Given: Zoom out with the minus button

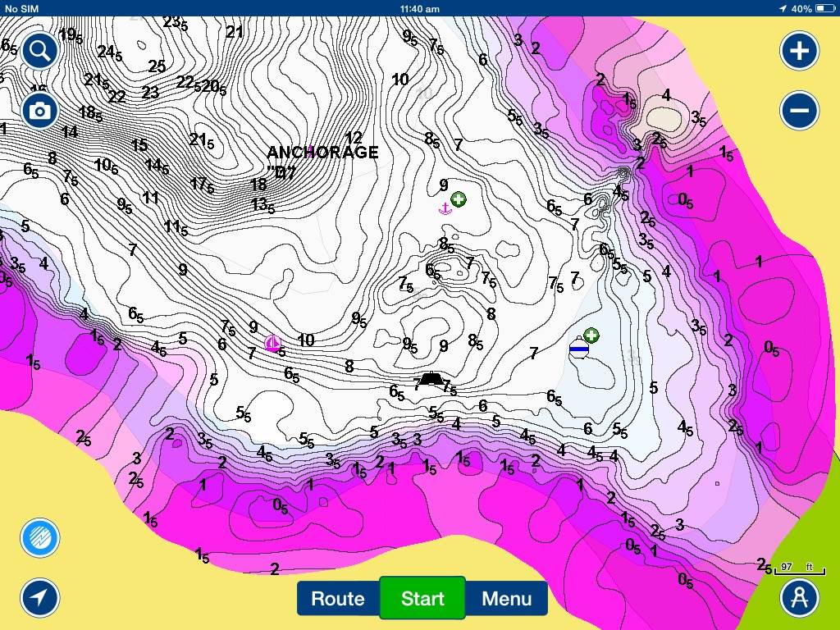Looking at the screenshot, I should (x=799, y=110).
